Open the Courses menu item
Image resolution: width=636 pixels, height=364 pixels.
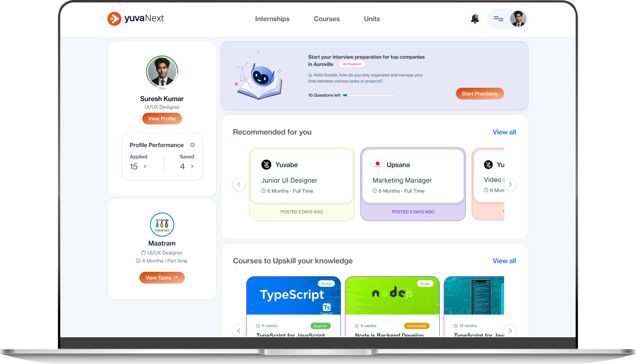pos(327,19)
